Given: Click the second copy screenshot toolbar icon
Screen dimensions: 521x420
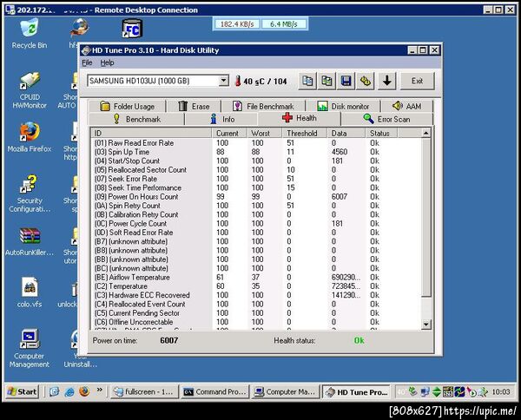Looking at the screenshot, I should pos(326,81).
